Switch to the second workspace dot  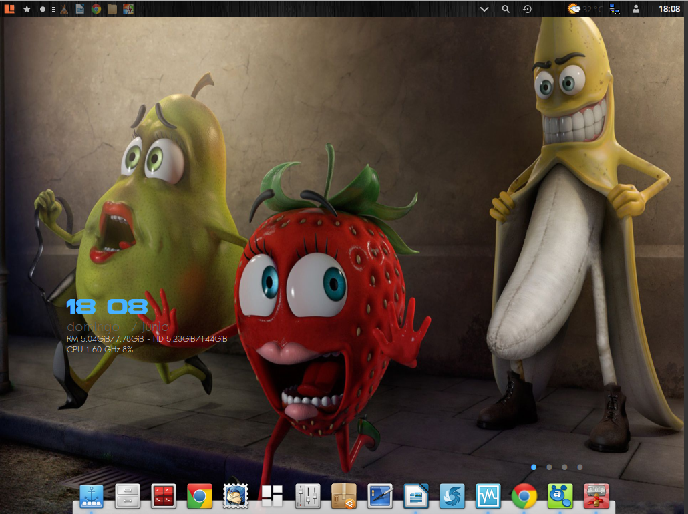click(549, 467)
